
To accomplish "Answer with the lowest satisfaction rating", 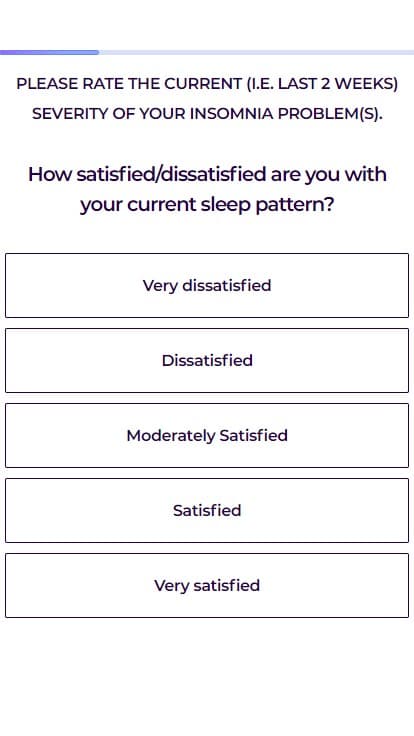I will click(x=207, y=285).
